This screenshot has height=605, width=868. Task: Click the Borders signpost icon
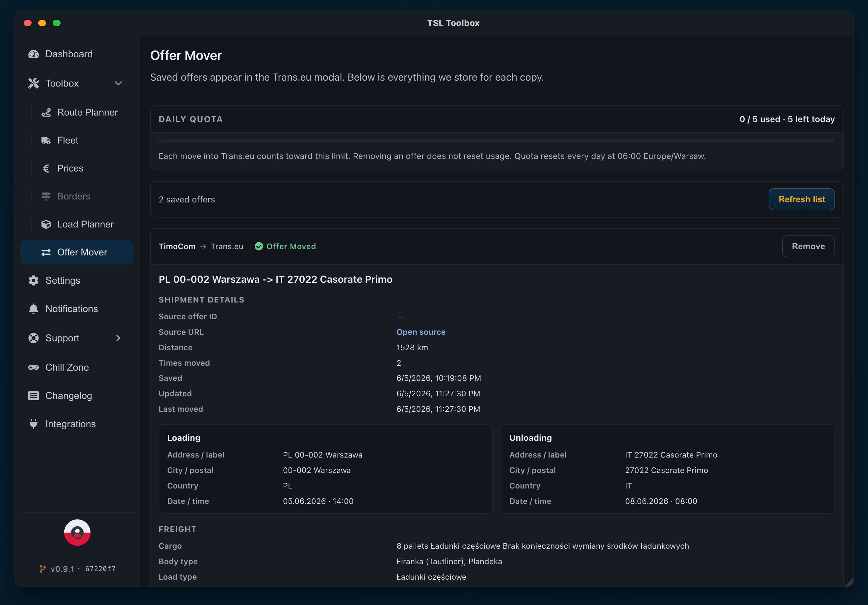coord(46,196)
